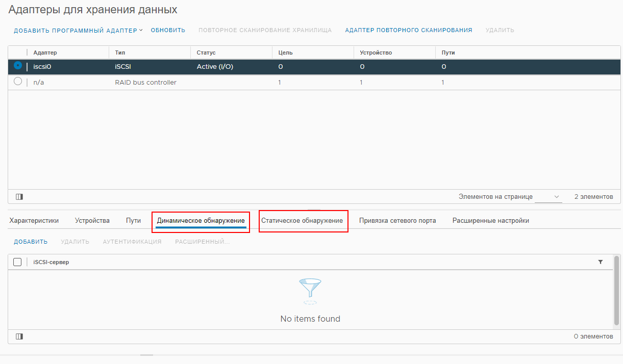Click the "0 элементов" count in the lower footer
The height and width of the screenshot is (364, 623).
[x=593, y=336]
